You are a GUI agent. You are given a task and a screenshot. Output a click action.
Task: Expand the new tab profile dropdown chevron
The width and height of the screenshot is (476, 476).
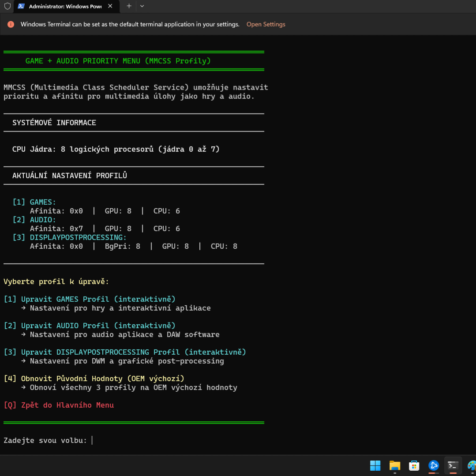(x=142, y=6)
